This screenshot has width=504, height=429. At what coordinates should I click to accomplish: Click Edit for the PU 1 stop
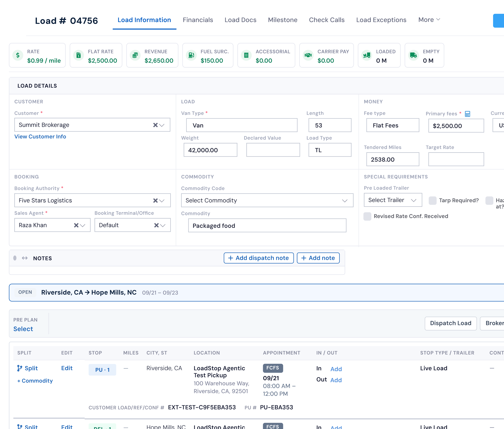[x=67, y=368]
